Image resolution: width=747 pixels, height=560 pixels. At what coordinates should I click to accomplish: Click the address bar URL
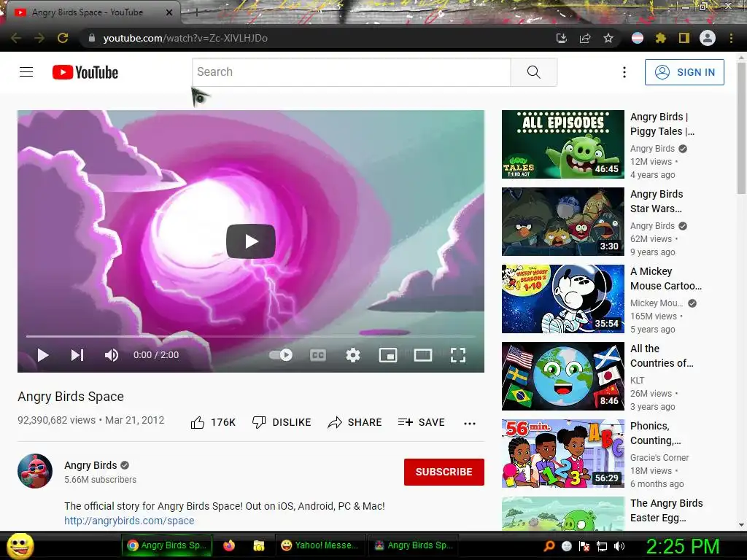coord(185,38)
